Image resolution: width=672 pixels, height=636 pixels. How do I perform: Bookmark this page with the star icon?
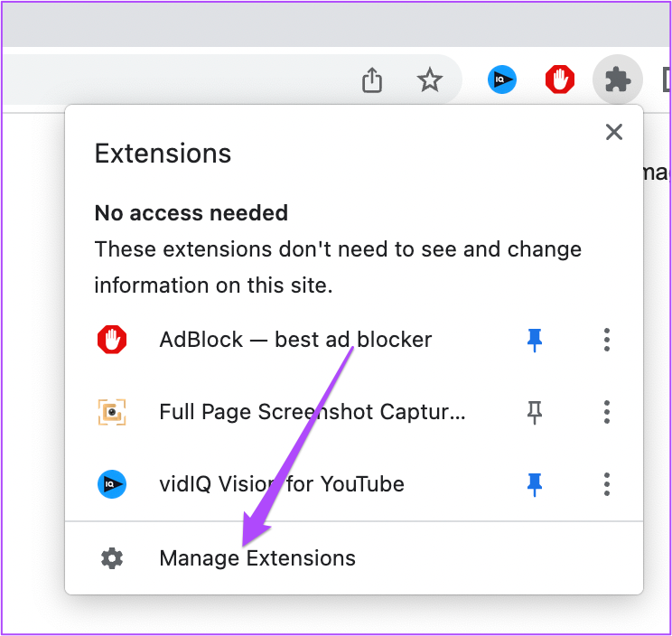coord(430,80)
